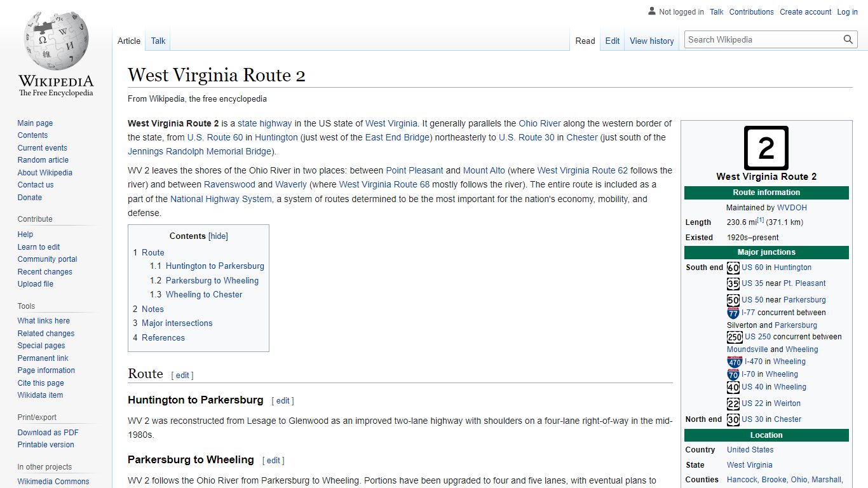
Task: Open the Contributions link at top
Action: coord(752,11)
